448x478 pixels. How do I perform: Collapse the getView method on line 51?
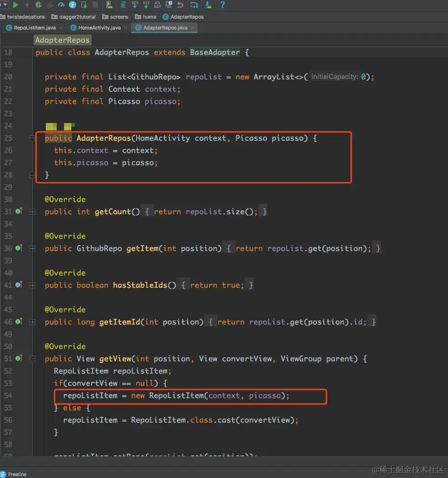(x=32, y=359)
